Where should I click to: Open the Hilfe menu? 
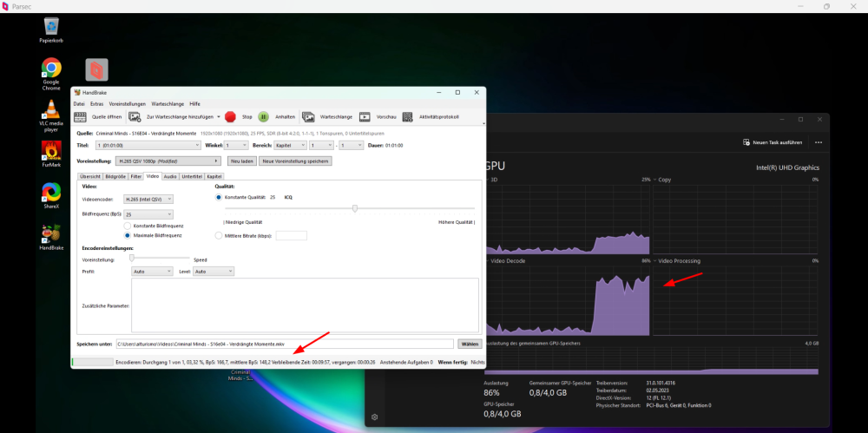[x=194, y=104]
